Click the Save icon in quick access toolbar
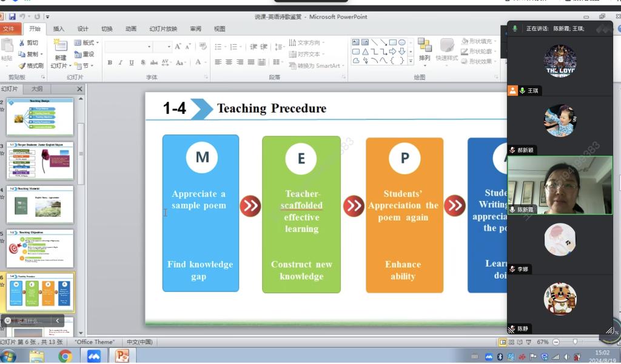Image resolution: width=621 pixels, height=364 pixels. [x=12, y=16]
